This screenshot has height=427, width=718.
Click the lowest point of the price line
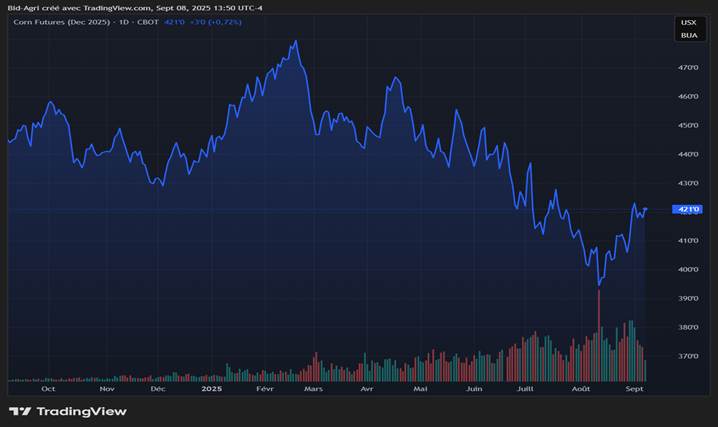click(x=598, y=284)
